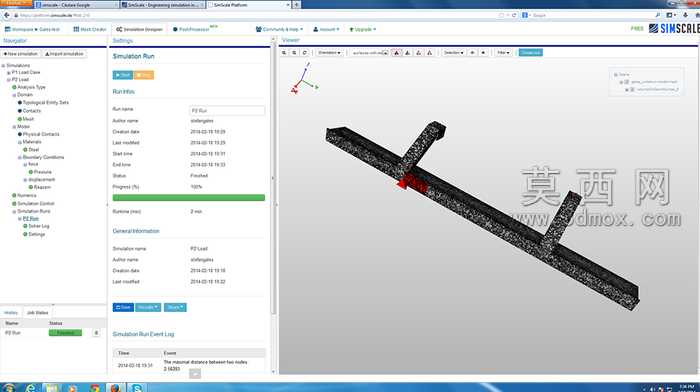Collapse the Simulations root node
700x392 pixels.
pyautogui.click(x=3, y=66)
